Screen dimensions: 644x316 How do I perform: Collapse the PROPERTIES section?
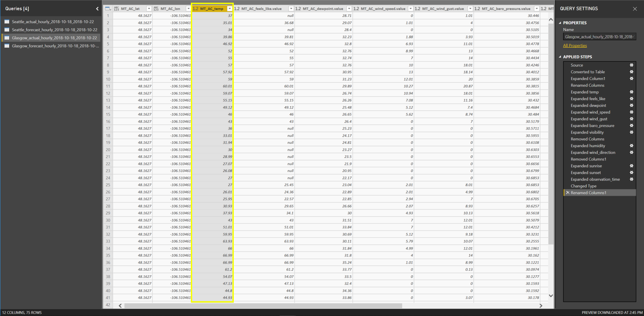point(560,23)
